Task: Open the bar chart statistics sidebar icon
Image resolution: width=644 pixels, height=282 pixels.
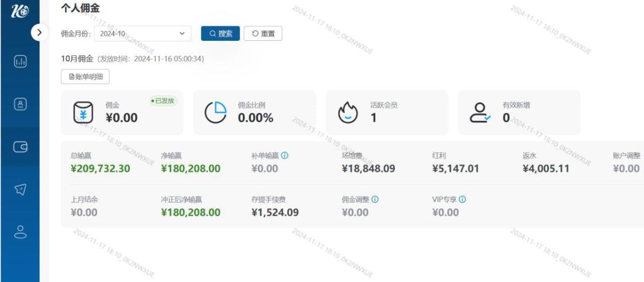Action: point(20,62)
